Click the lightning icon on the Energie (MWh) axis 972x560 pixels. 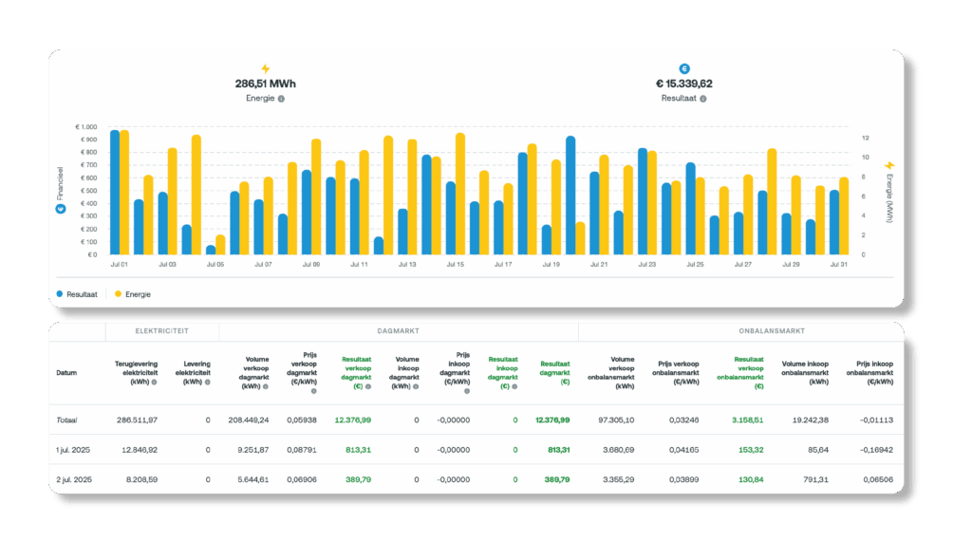tap(889, 165)
